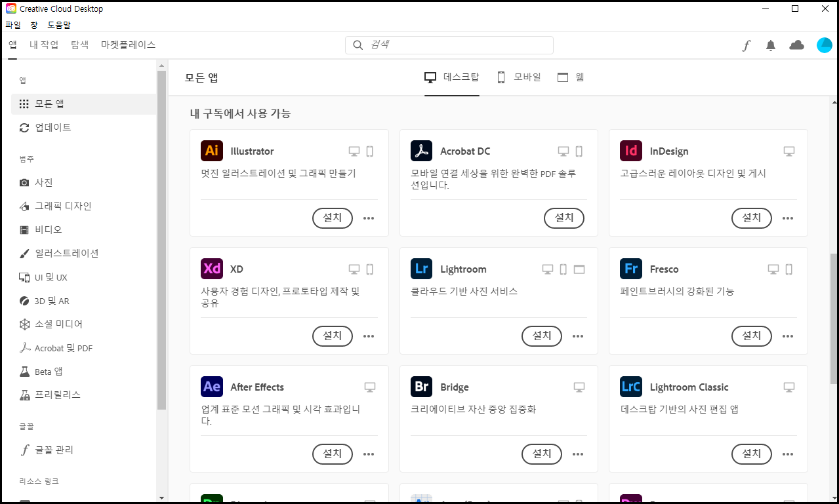Click the InDesign app icon
Image resolution: width=839 pixels, height=504 pixels.
tap(630, 151)
